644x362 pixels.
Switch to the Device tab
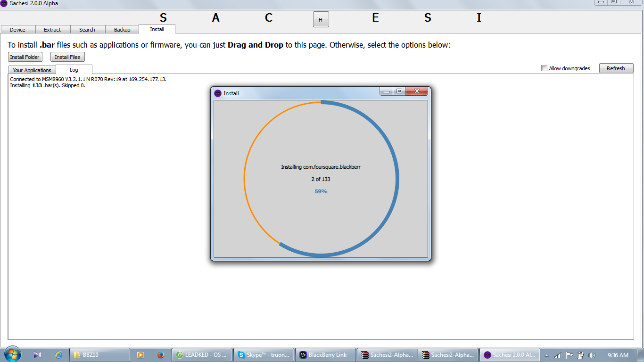coord(18,30)
